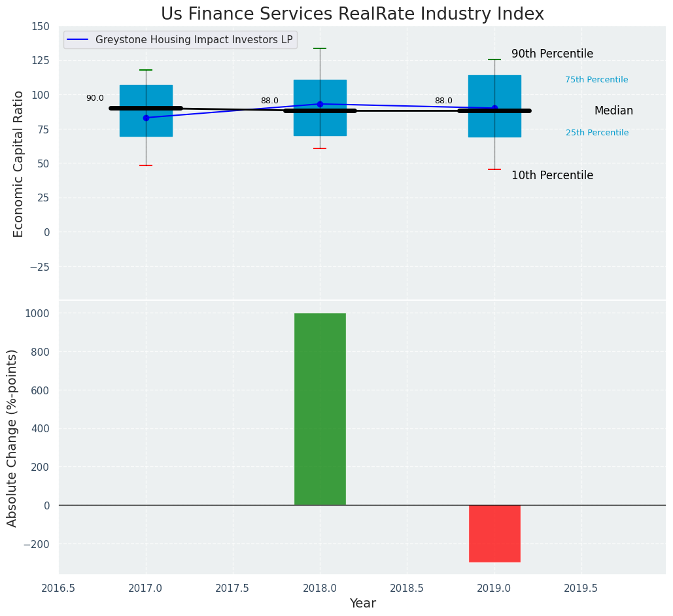Click the Year x-axis label

point(362,604)
